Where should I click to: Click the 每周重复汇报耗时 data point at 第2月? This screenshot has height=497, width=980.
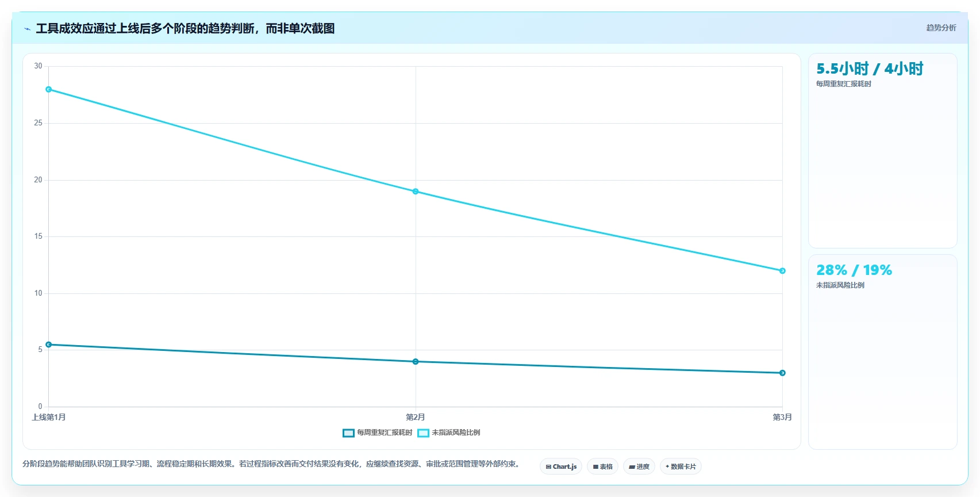tap(416, 362)
